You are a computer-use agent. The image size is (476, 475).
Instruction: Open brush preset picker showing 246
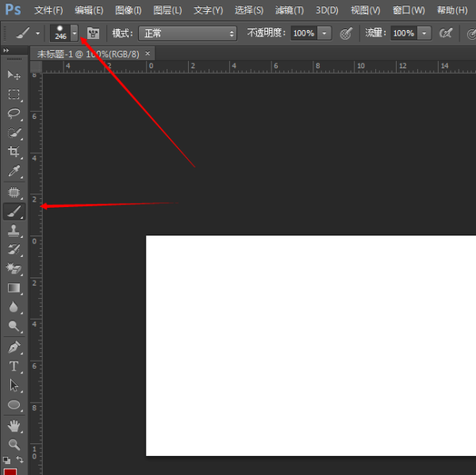[63, 33]
